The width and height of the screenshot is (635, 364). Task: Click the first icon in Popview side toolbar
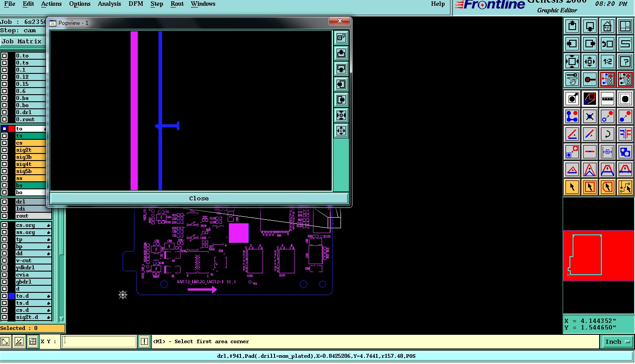[341, 38]
